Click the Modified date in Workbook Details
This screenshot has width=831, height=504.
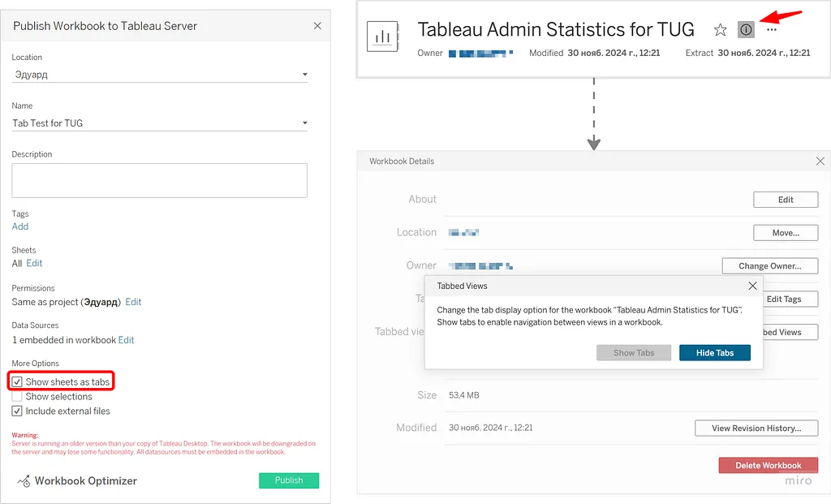tap(491, 428)
